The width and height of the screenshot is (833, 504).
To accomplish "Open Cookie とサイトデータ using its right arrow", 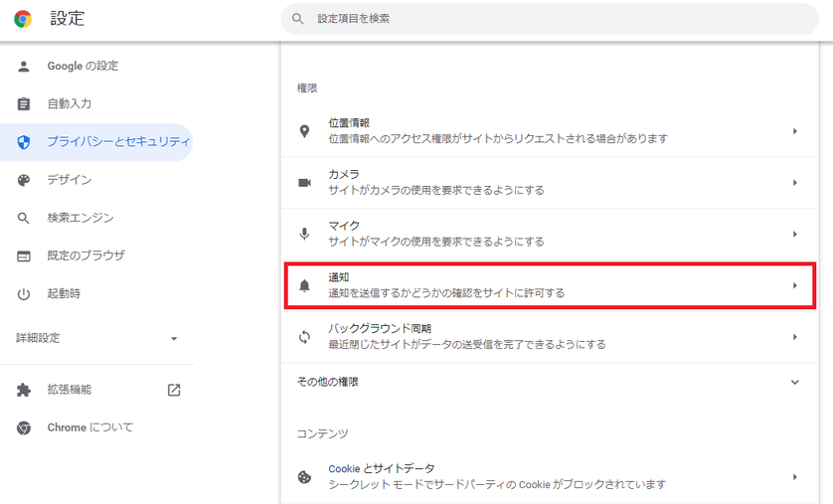I will 794,476.
